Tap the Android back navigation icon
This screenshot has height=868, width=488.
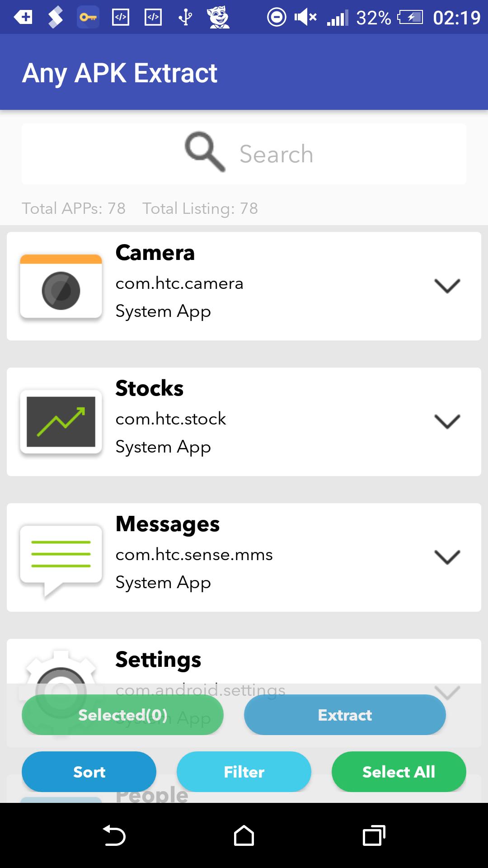click(114, 835)
